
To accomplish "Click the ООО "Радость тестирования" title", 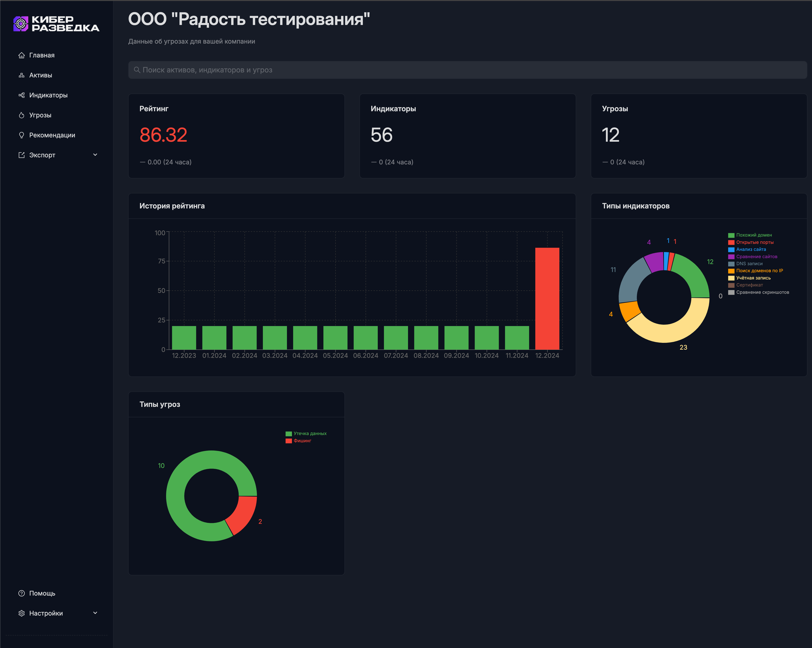I will tap(249, 19).
